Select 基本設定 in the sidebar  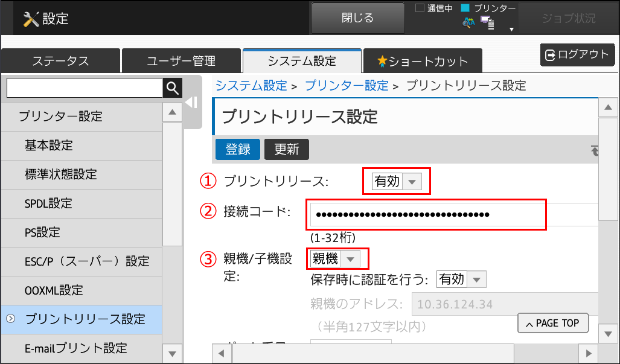click(x=81, y=145)
